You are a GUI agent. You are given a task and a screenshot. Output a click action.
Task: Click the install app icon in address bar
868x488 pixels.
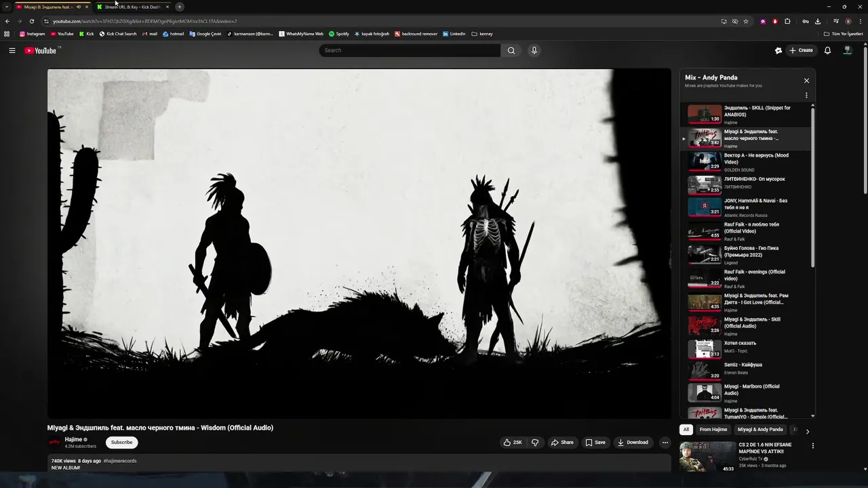click(x=724, y=21)
